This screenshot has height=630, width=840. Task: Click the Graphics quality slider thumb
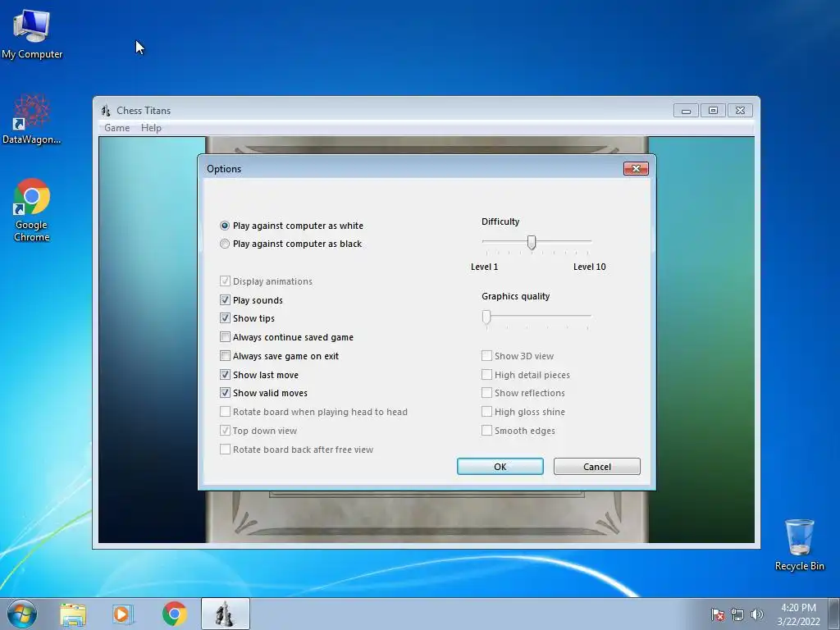click(486, 317)
